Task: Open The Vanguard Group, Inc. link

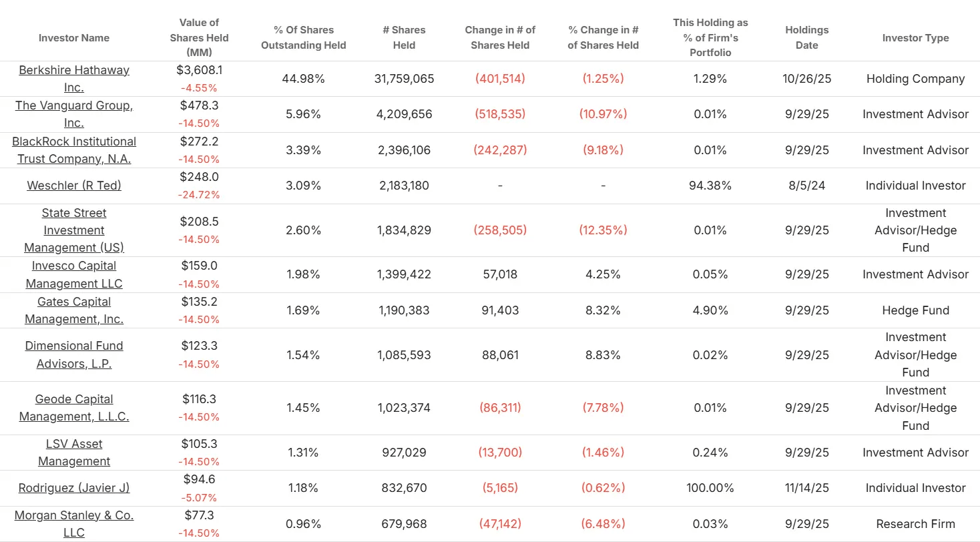Action: [74, 114]
